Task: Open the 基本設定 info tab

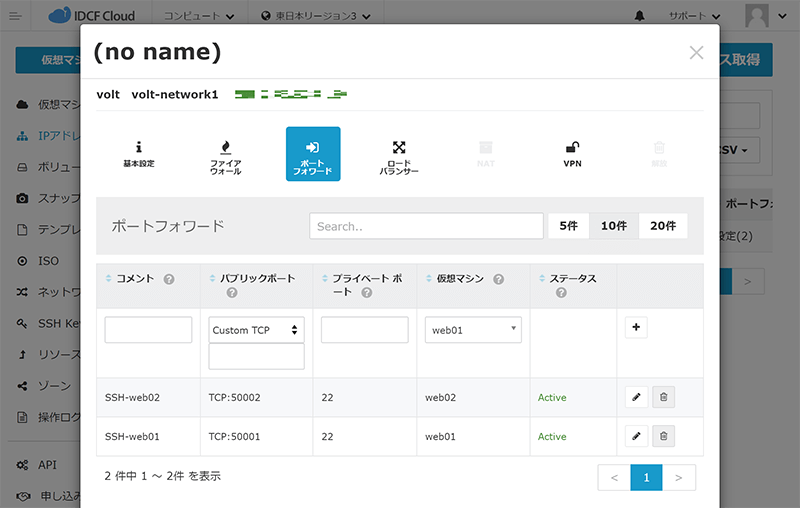Action: click(x=138, y=153)
